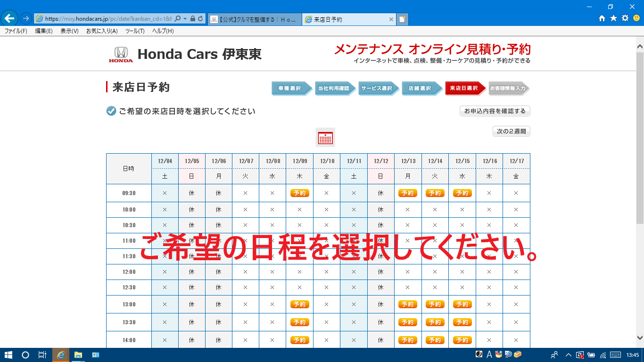Open the favorites star icon

click(x=613, y=18)
